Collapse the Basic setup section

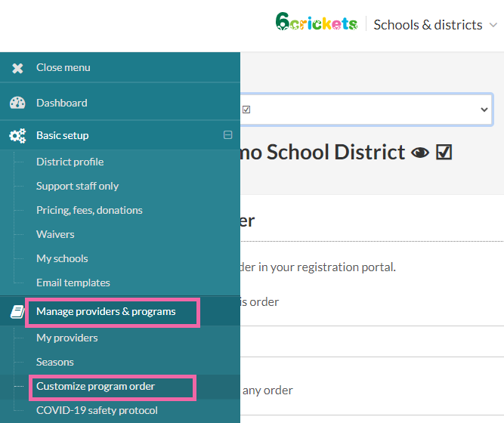point(227,135)
